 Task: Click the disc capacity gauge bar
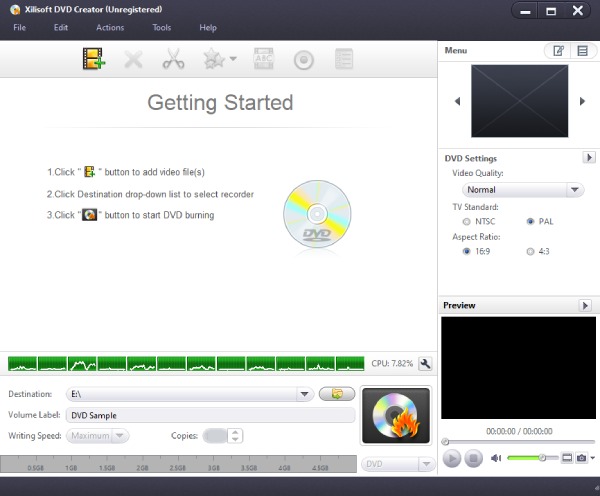(178, 464)
